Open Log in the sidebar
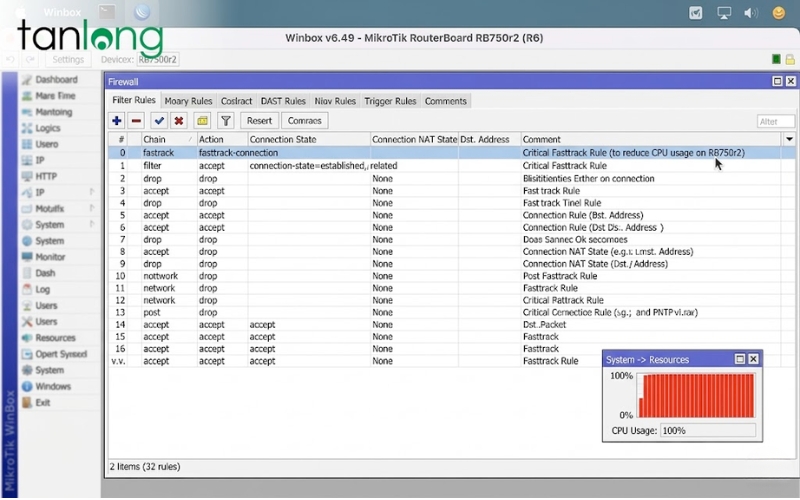Viewport: 800px width, 500px height. [43, 290]
